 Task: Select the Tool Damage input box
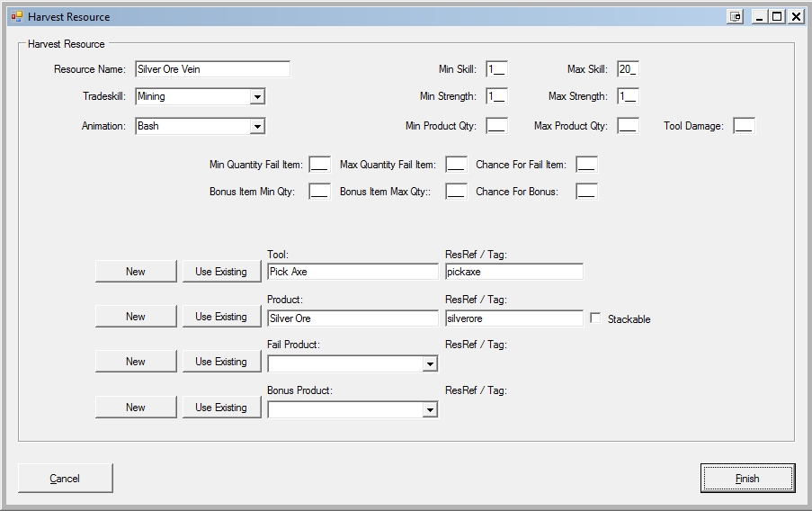point(744,126)
